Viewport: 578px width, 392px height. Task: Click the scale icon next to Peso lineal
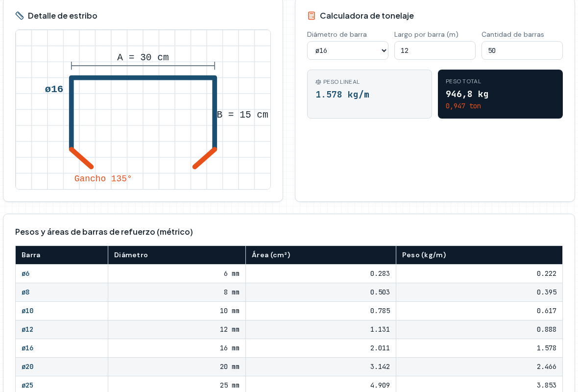click(318, 82)
